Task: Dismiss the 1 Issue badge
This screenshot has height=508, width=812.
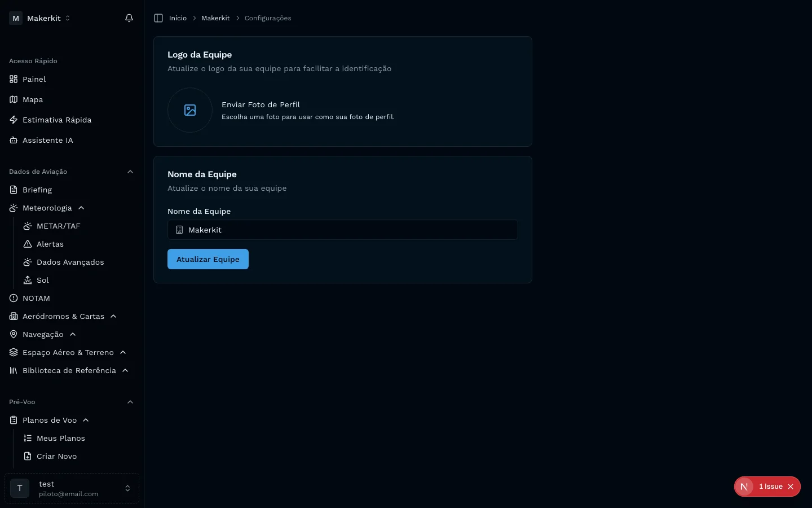Action: (791, 487)
